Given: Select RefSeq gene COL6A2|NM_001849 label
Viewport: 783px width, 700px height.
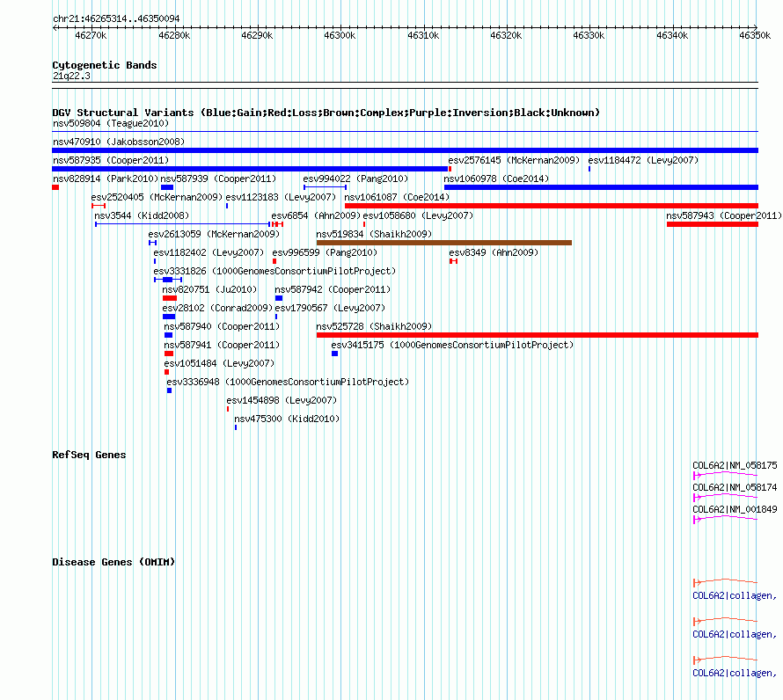Looking at the screenshot, I should (x=735, y=509).
